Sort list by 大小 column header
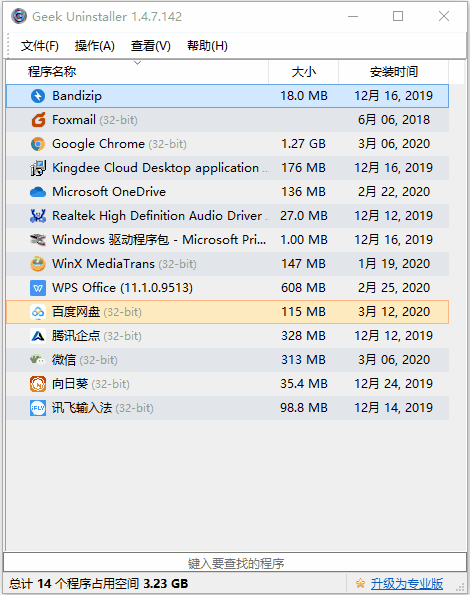 point(303,72)
